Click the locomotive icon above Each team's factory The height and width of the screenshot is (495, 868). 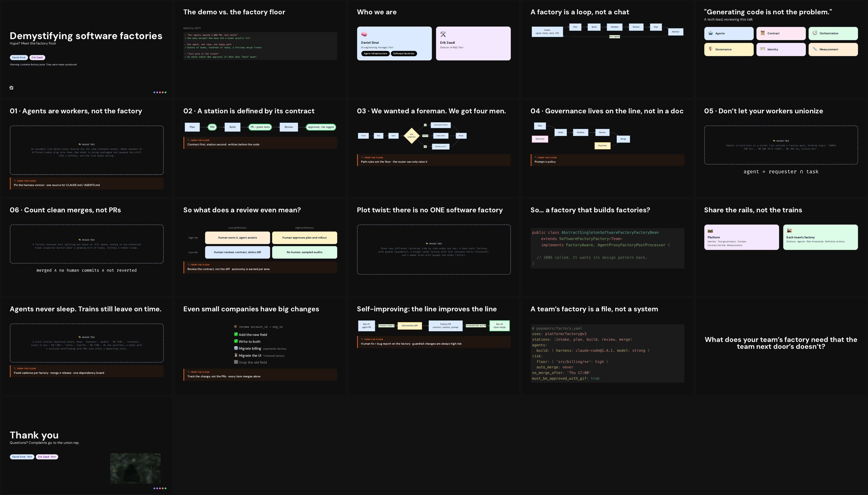click(x=789, y=230)
